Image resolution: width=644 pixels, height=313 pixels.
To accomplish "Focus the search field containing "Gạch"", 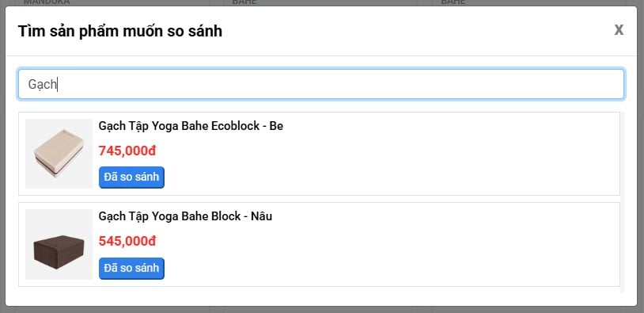I will point(321,84).
